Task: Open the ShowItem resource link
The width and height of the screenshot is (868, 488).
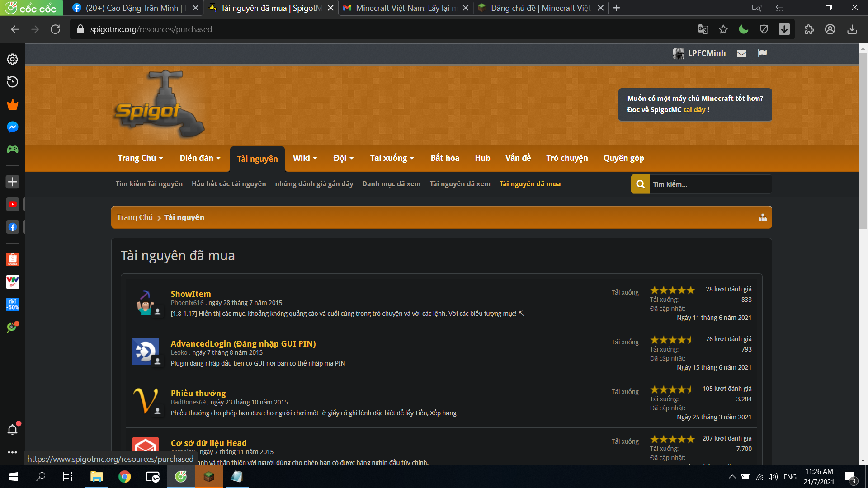Action: (x=190, y=294)
